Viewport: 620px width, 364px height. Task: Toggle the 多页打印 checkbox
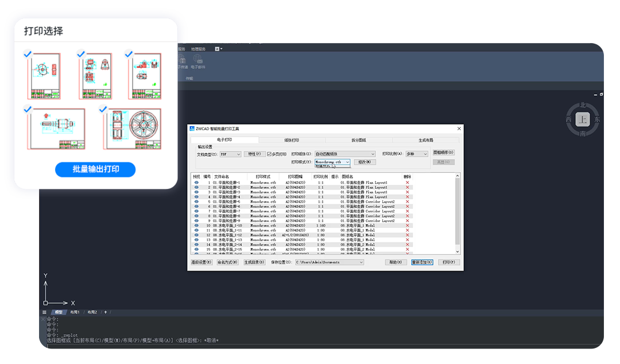coord(269,154)
